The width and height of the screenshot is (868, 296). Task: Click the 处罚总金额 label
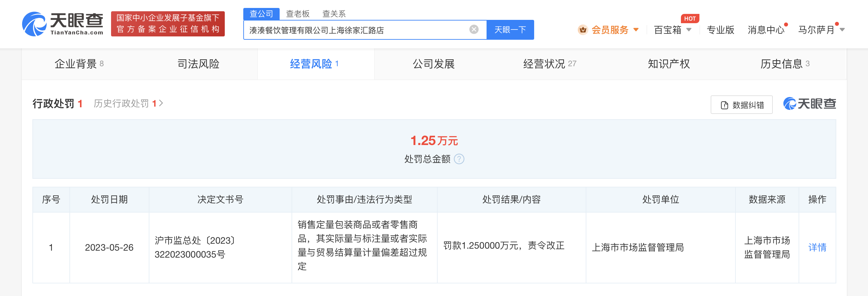[427, 159]
